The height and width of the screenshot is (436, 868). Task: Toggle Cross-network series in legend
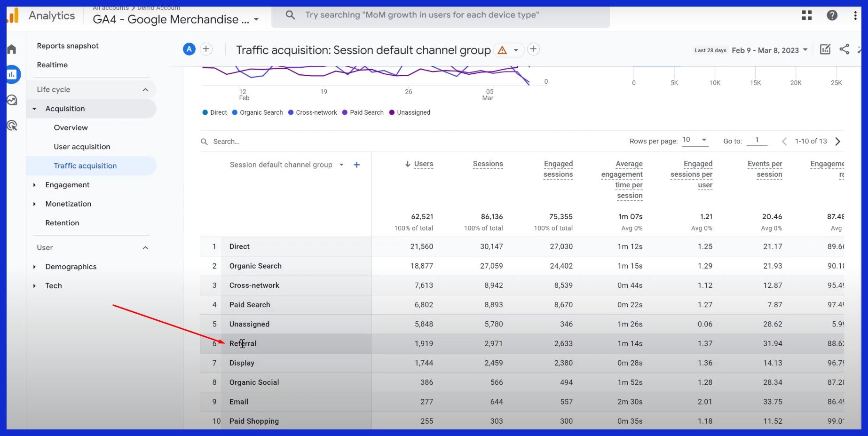point(313,112)
